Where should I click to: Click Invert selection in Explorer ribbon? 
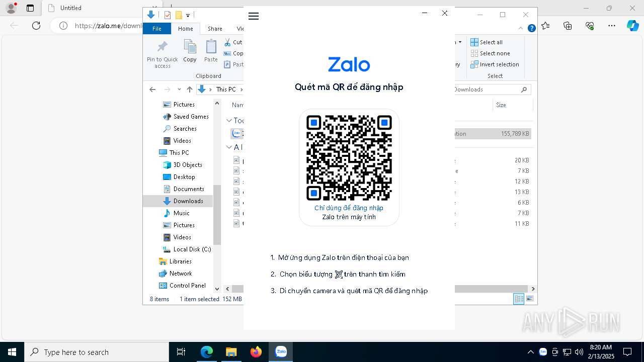pos(495,64)
